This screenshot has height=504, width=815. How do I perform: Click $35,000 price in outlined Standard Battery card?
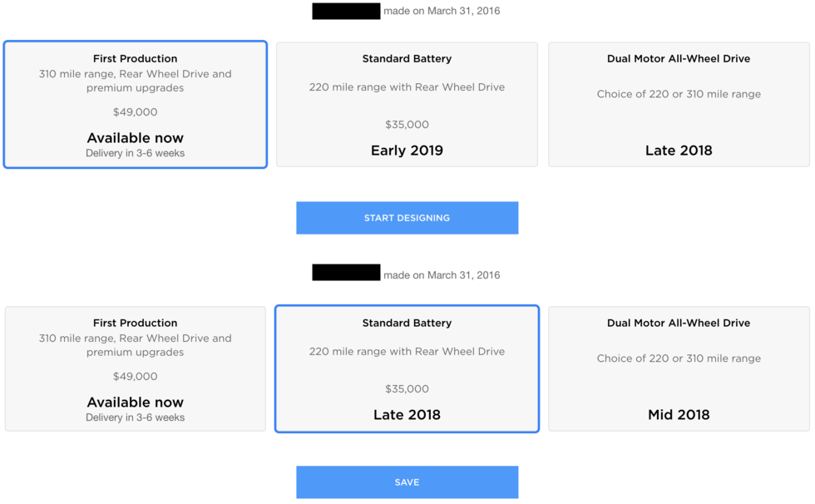[x=407, y=389]
